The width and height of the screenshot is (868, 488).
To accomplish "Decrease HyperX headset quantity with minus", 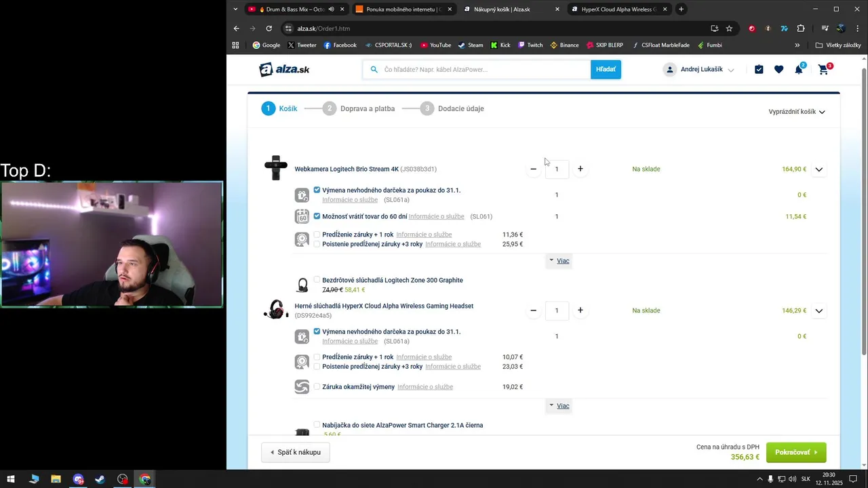I will (x=534, y=310).
